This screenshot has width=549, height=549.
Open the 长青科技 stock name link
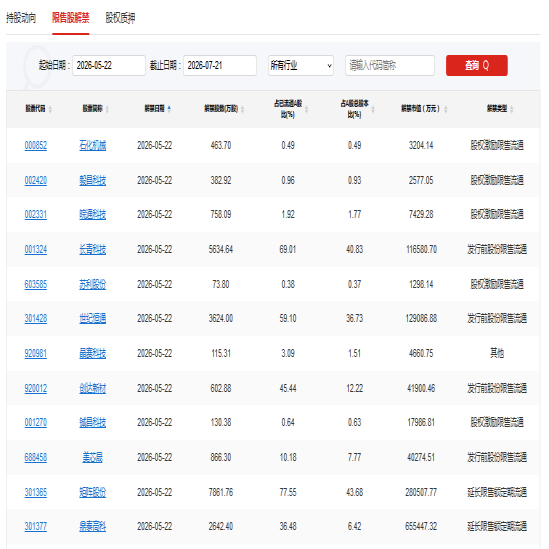[92, 249]
